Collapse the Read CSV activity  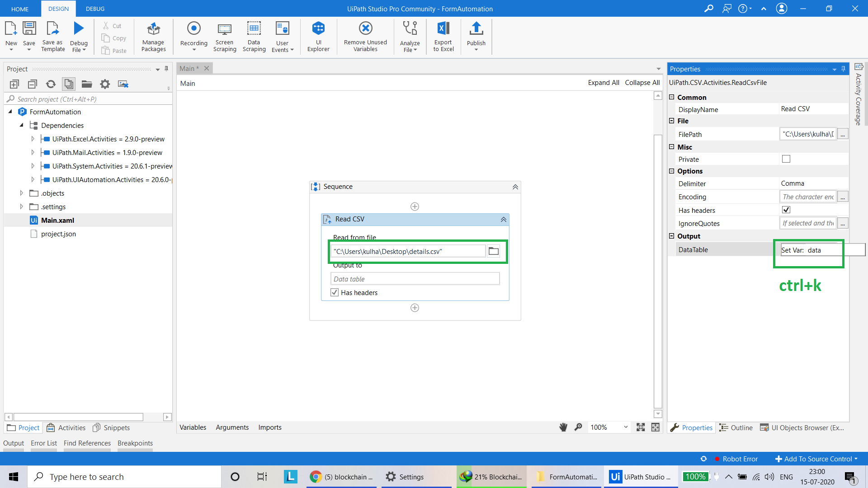503,219
